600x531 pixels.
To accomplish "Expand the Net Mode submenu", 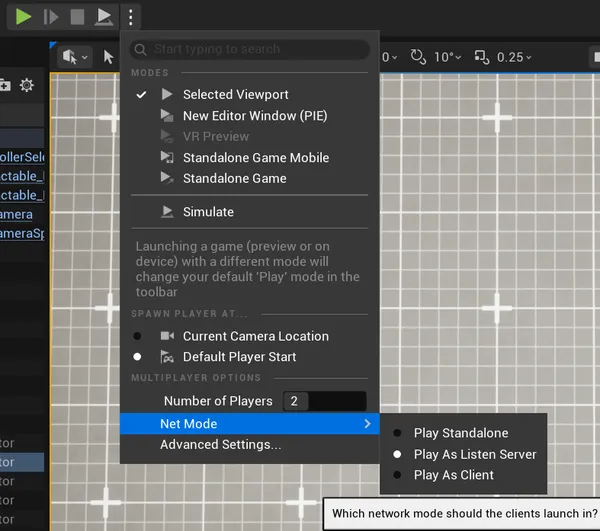I will coord(249,423).
